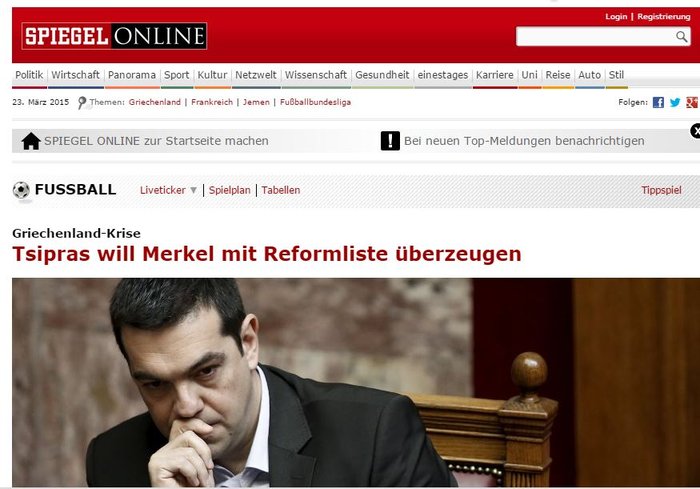Open the Registrierung link
Viewport: 700px width, 489px height.
(x=664, y=17)
